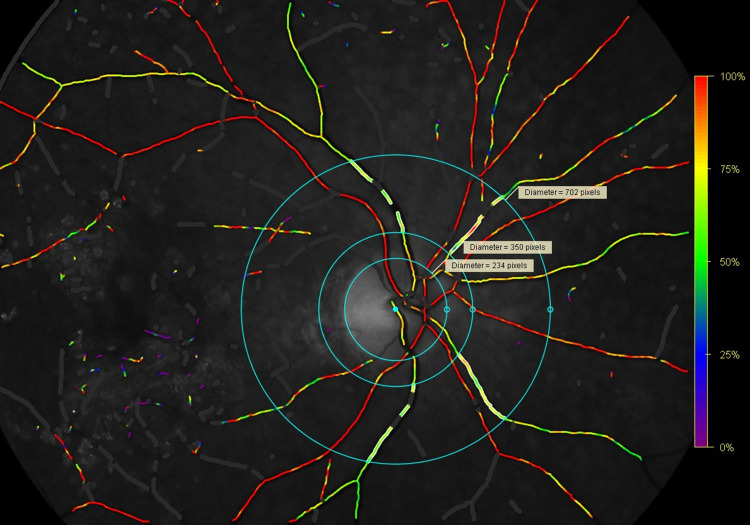The height and width of the screenshot is (525, 750).
Task: Click the cyan center point of the circles
Action: click(x=396, y=310)
